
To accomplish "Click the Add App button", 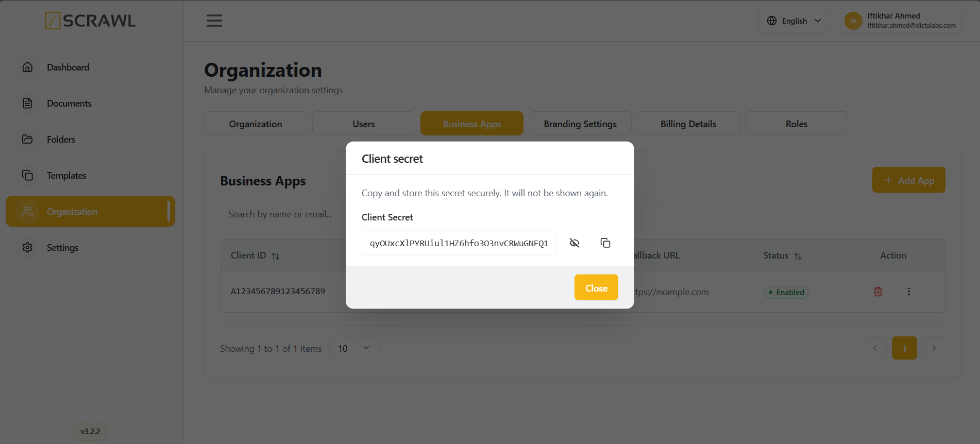I will tap(909, 180).
